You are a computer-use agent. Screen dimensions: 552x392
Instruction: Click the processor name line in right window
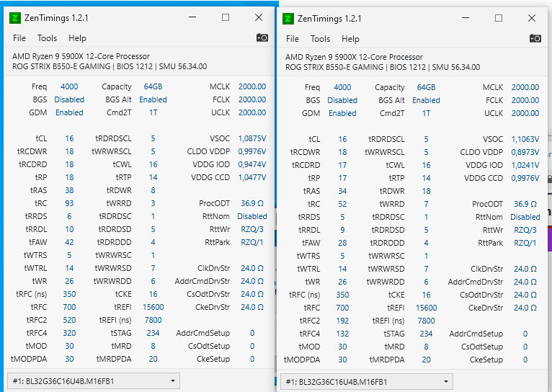354,57
